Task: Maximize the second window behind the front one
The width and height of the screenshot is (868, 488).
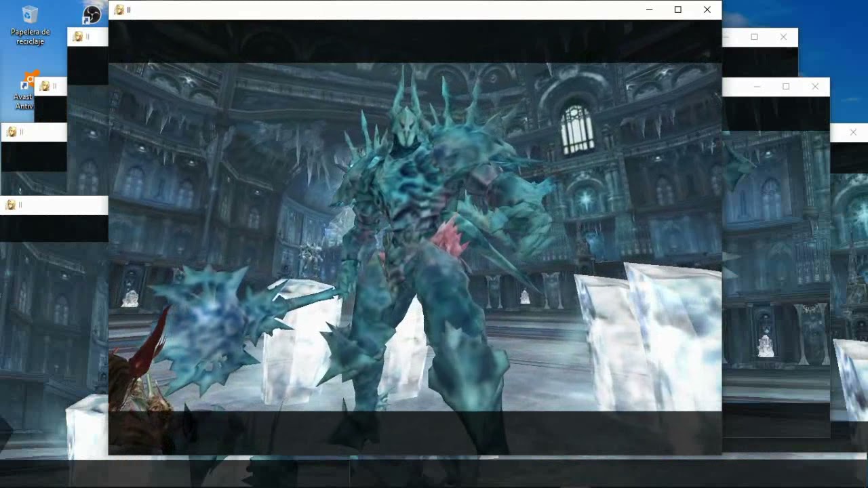Action: coord(754,37)
